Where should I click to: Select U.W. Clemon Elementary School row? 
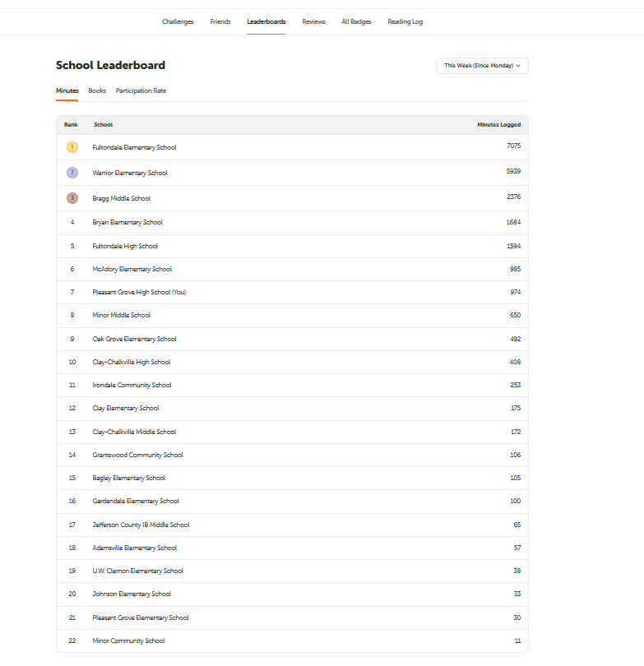292,571
